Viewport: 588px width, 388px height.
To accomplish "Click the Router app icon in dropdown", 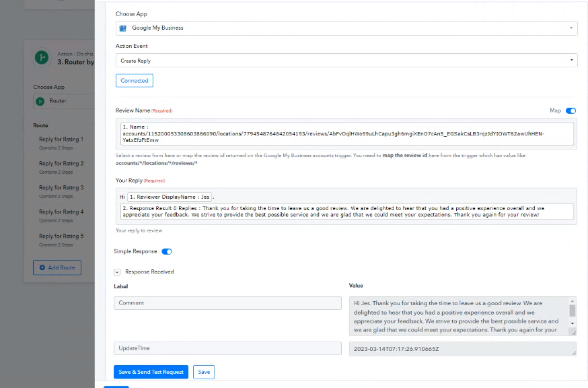I will tap(40, 101).
